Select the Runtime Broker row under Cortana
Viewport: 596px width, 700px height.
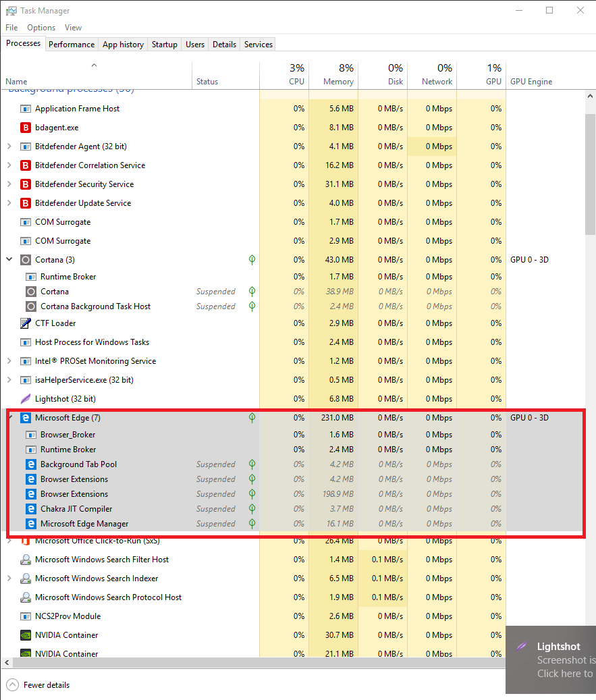coord(293,277)
